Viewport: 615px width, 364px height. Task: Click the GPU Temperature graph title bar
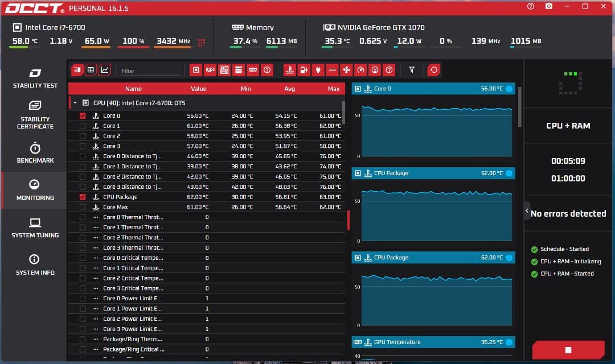click(433, 342)
